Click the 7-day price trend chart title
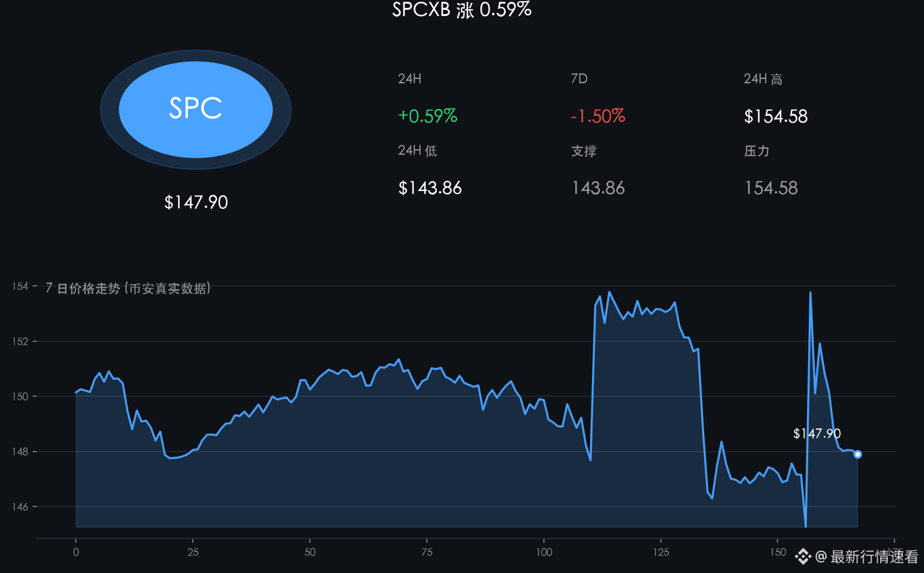Viewport: 924px width, 573px height. pyautogui.click(x=128, y=288)
